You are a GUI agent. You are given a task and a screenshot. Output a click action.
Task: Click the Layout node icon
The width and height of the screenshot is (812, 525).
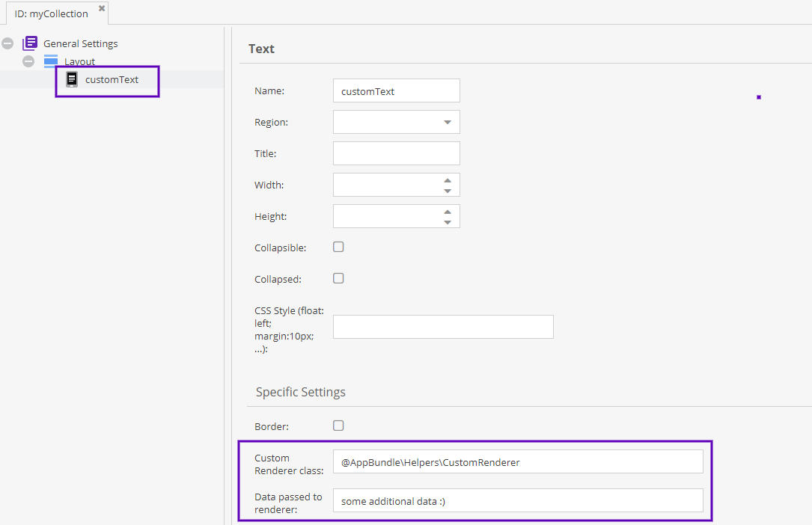coord(51,61)
